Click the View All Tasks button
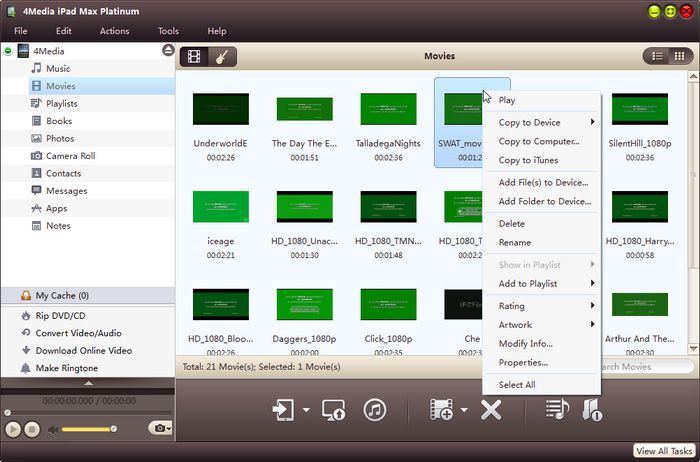 click(664, 452)
